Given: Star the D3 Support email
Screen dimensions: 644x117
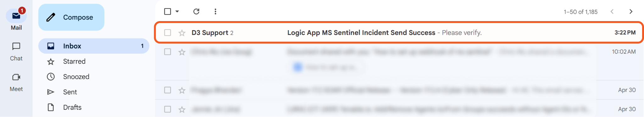Looking at the screenshot, I should pyautogui.click(x=182, y=33).
